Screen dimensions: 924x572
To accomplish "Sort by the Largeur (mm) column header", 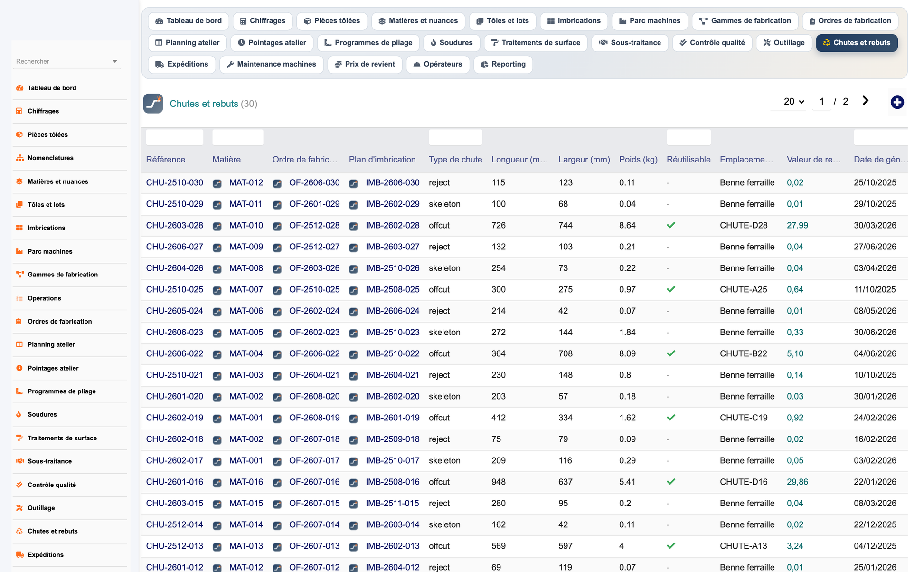I will (584, 160).
